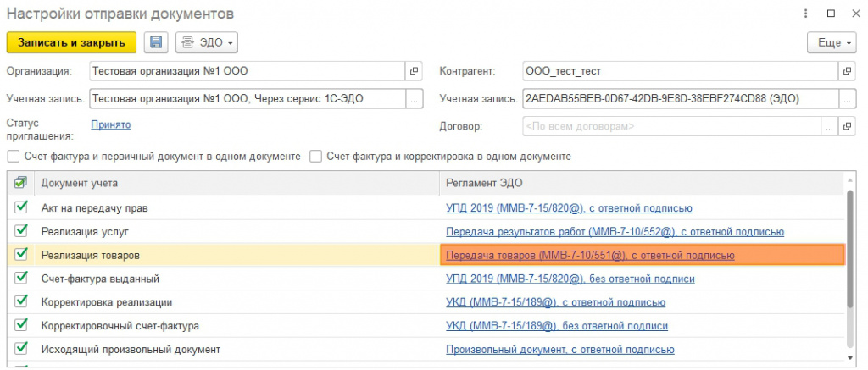Viewport: 868px width, 370px height.
Task: Uncheck the Реализация услуг row checkbox
Action: [x=21, y=231]
